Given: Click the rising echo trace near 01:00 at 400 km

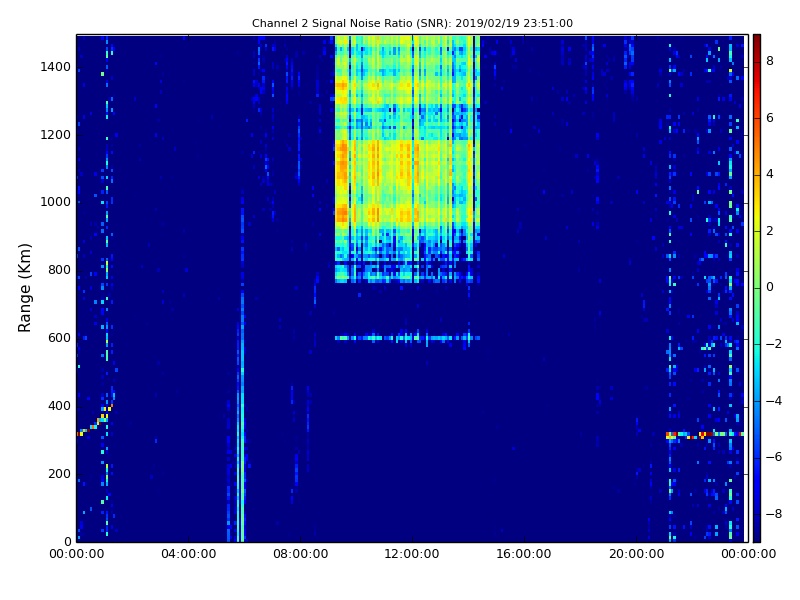Looking at the screenshot, I should tap(95, 420).
